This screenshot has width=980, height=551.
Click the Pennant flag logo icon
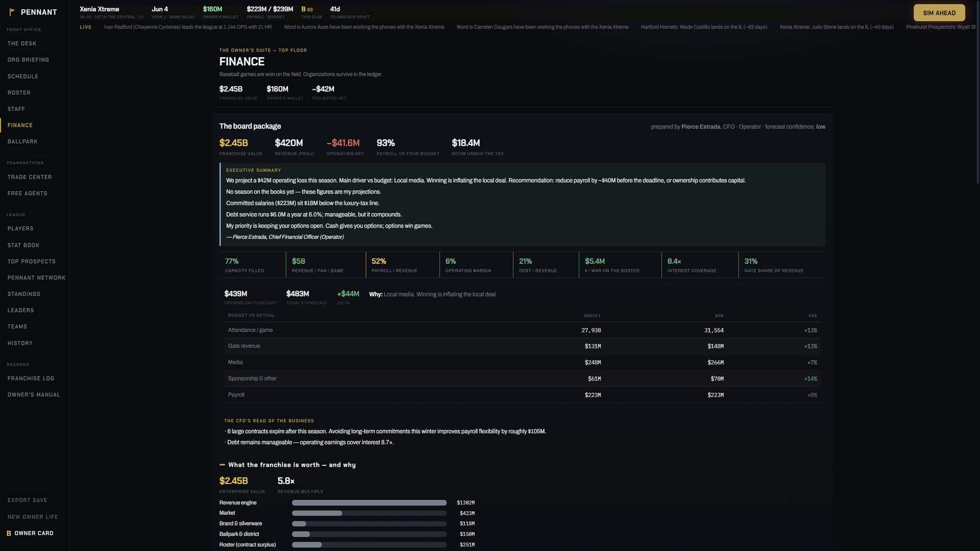[12, 12]
